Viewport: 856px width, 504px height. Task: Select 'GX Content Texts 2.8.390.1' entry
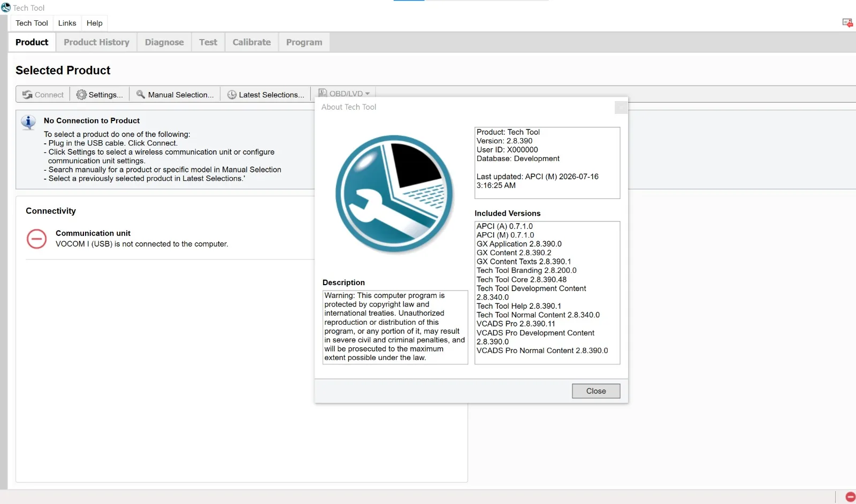(524, 262)
